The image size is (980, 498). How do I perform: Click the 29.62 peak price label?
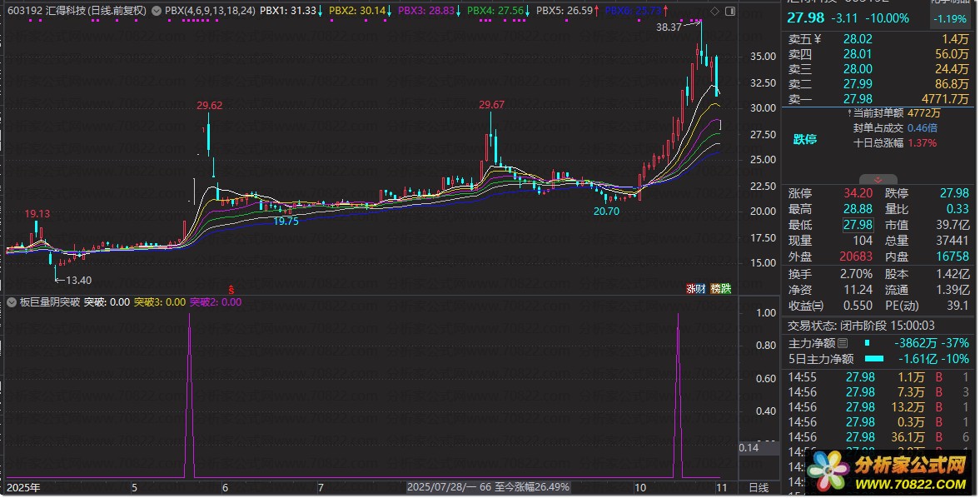point(209,106)
